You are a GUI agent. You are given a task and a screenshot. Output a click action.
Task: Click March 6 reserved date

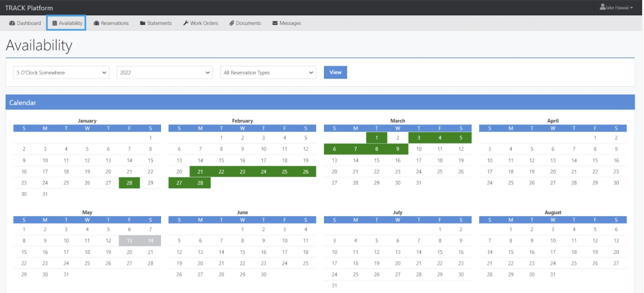pos(334,149)
